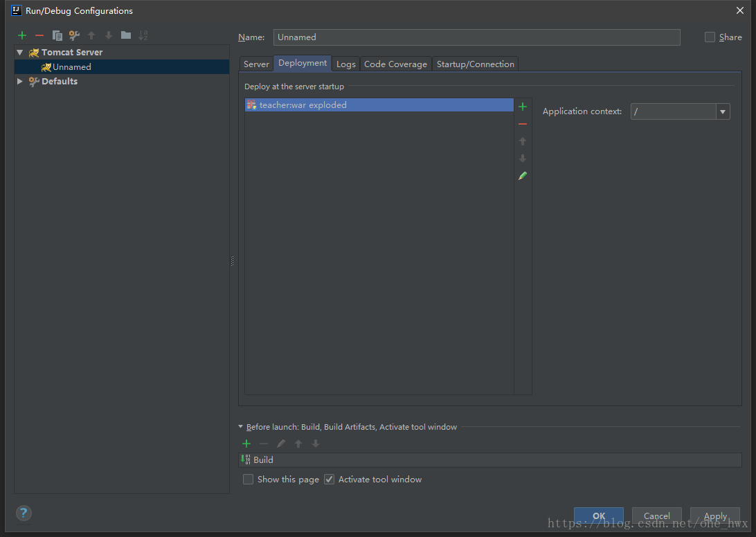
Task: Create a new folder for configurations
Action: tap(126, 35)
